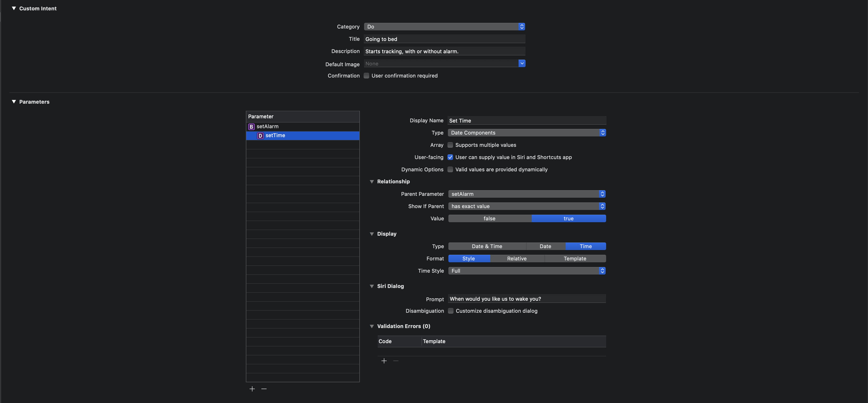Click plus icon under Validation Errors table
Screen dimensions: 868x403
click(x=384, y=361)
